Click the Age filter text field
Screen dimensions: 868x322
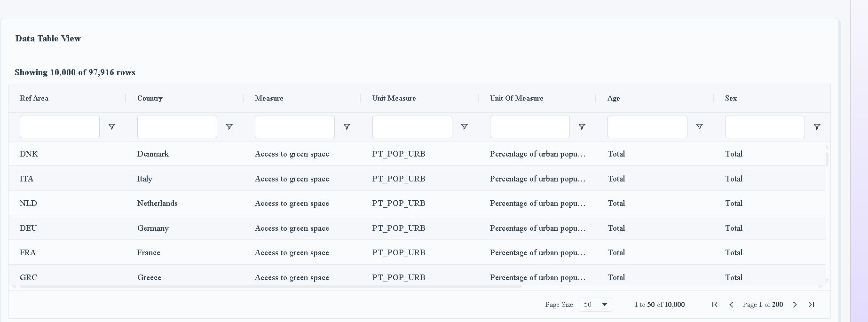point(647,127)
